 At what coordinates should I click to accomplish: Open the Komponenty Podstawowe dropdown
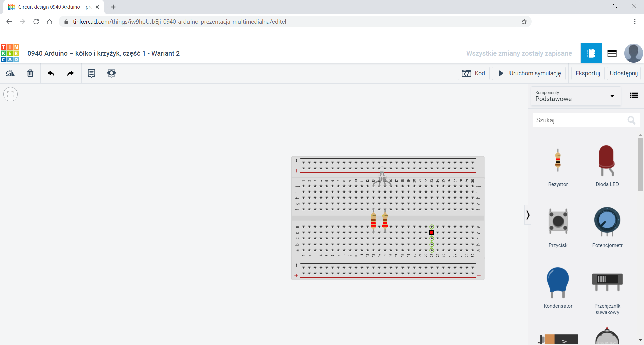(x=576, y=96)
